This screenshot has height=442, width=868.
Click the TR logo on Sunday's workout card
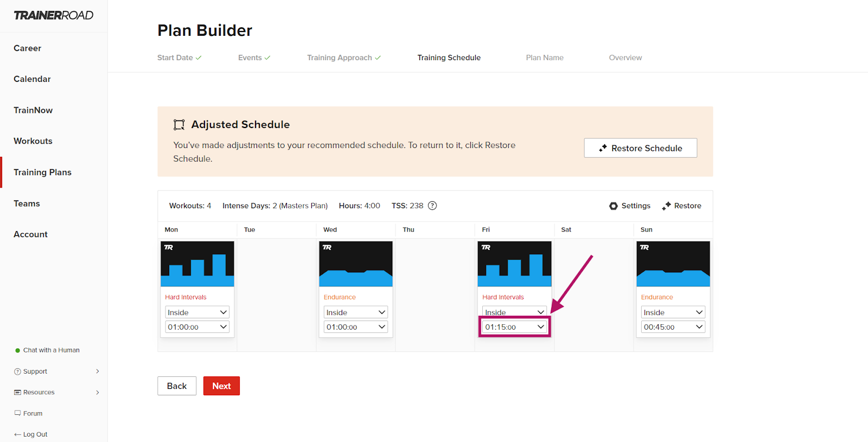(x=644, y=247)
